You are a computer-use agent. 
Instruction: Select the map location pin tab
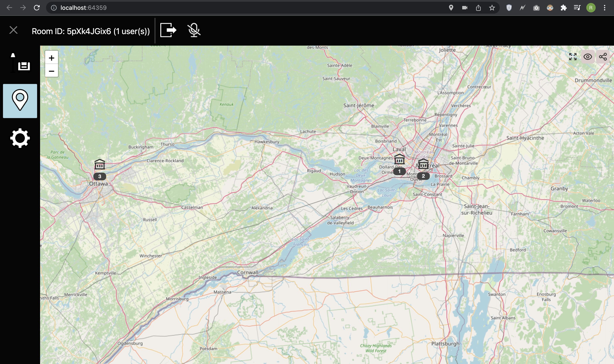[x=20, y=101]
